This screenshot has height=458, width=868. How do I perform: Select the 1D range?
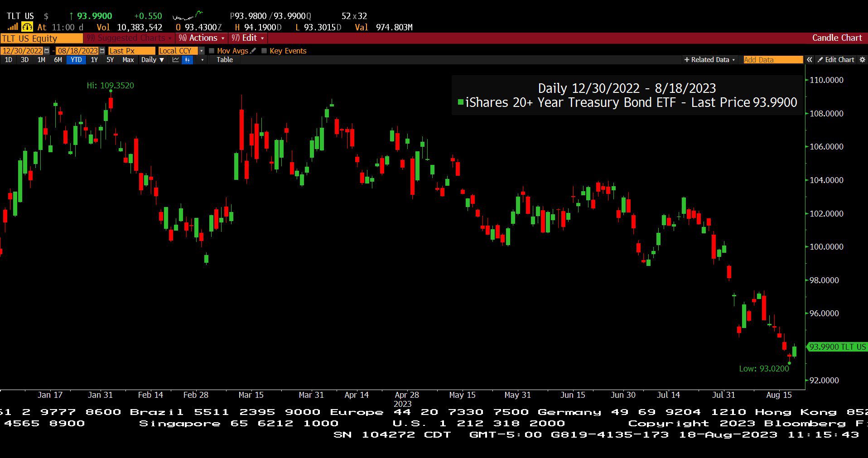[x=8, y=60]
